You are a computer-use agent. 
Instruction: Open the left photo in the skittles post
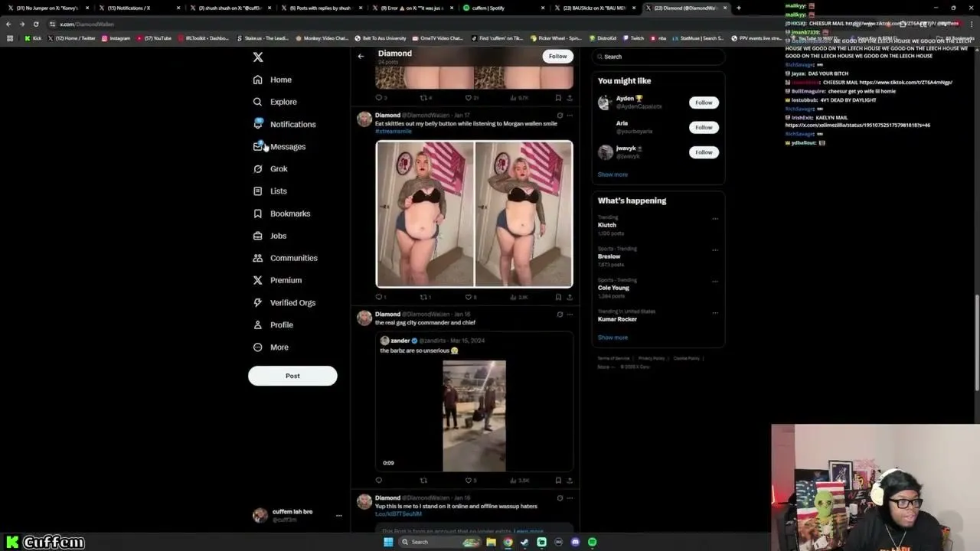point(425,214)
